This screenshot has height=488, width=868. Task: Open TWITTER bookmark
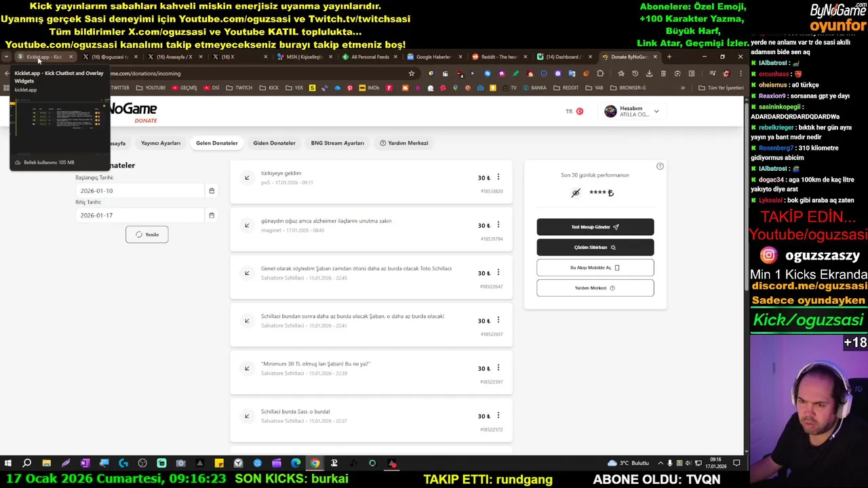pyautogui.click(x=120, y=87)
